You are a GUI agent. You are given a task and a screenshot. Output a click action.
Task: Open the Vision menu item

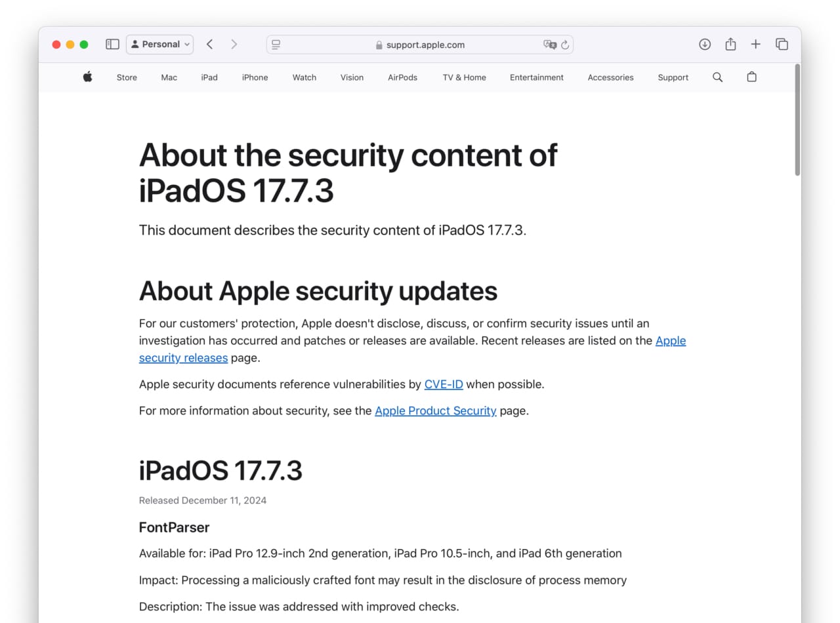pos(352,77)
